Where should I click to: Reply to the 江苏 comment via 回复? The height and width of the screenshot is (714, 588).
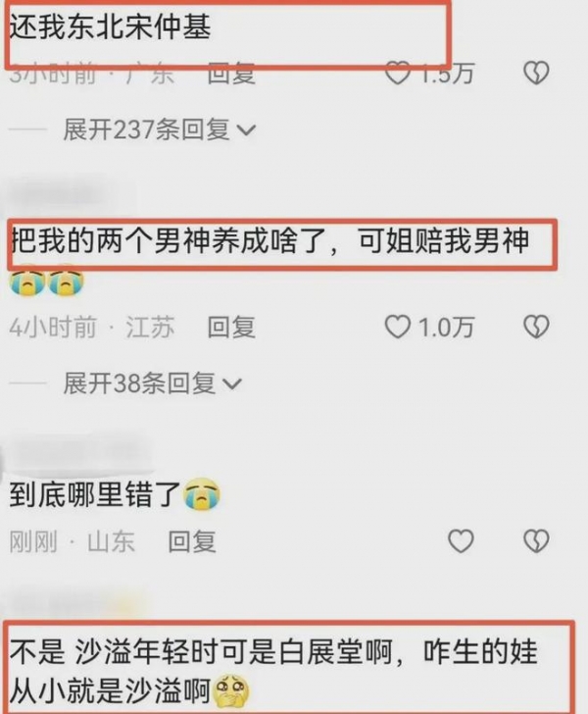pyautogui.click(x=231, y=328)
